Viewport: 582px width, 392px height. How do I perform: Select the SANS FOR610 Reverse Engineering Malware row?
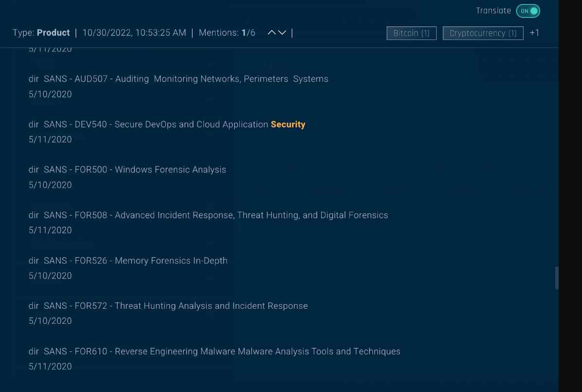(215, 351)
